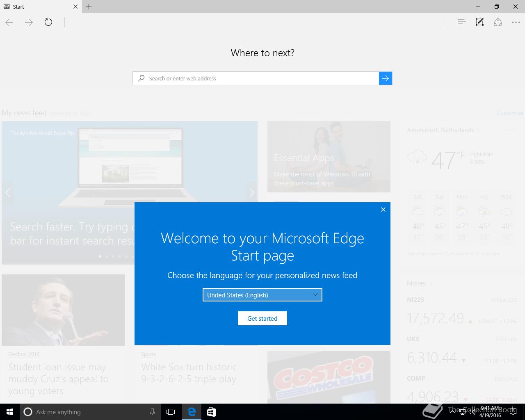Close the Start tab
The height and width of the screenshot is (420, 525).
[x=75, y=7]
